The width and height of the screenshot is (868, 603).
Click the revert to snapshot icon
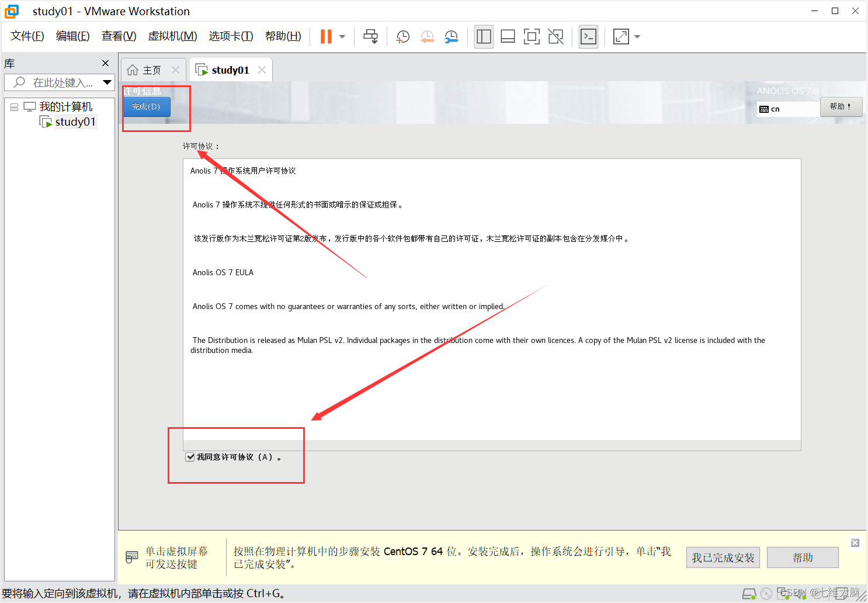[x=428, y=37]
